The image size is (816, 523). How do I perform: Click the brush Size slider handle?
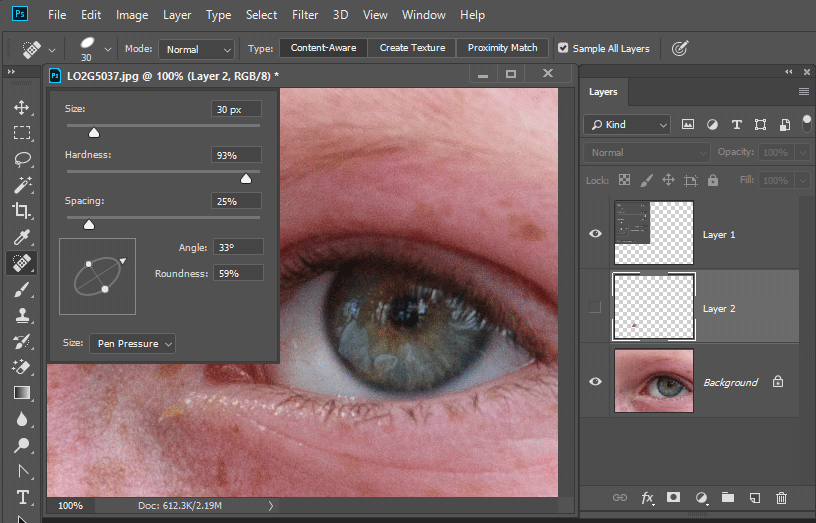click(x=94, y=133)
